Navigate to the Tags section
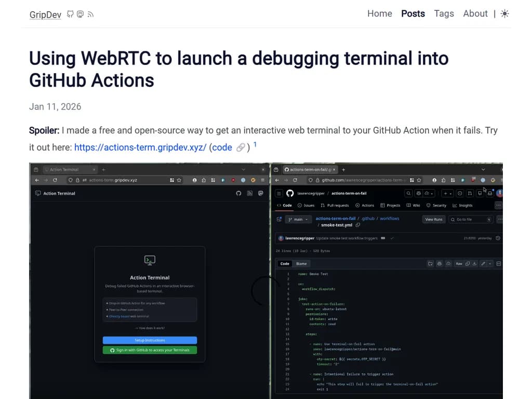Viewport: 532px width, 399px height. pyautogui.click(x=444, y=14)
